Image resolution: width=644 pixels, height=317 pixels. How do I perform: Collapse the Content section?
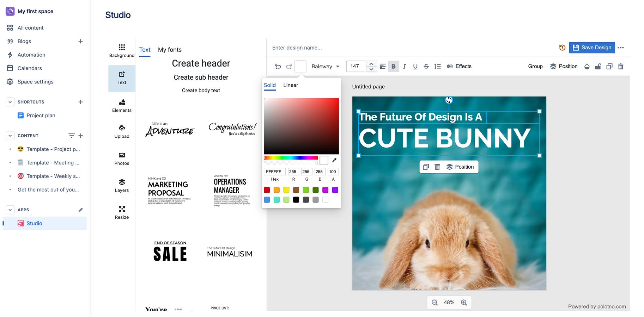click(x=10, y=136)
